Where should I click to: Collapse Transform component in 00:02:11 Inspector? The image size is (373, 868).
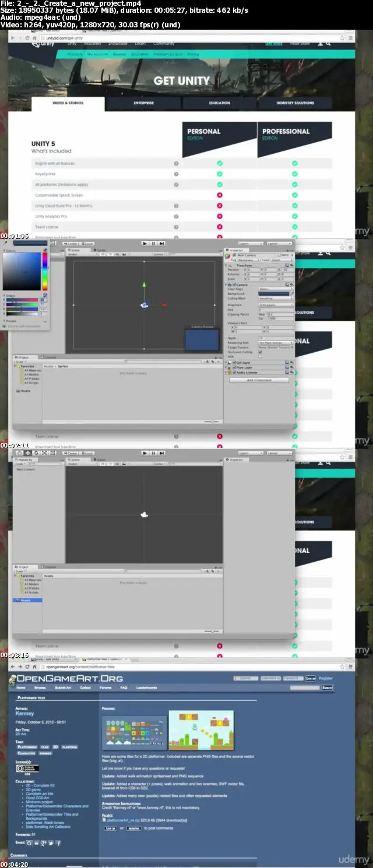[x=227, y=264]
